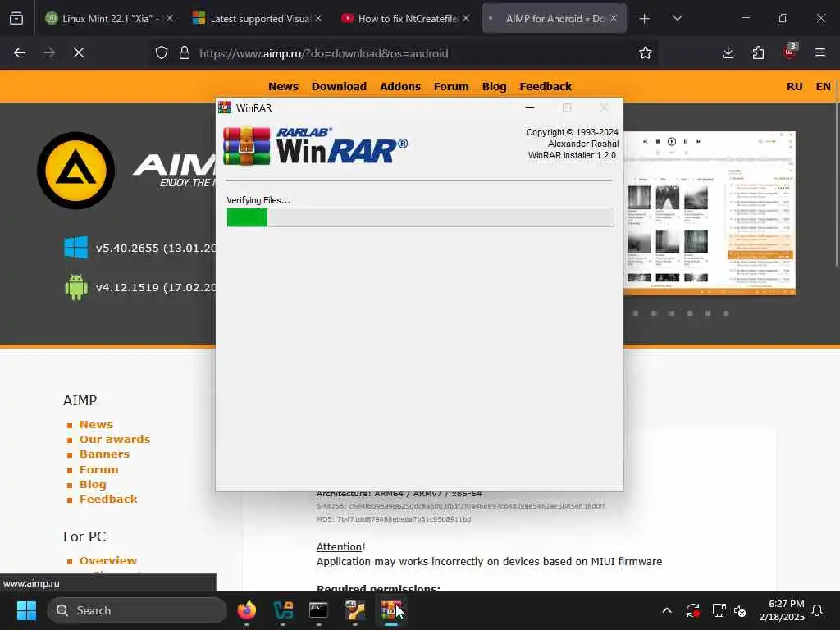840x630 pixels.
Task: Expand the list all tabs chevron
Action: (x=677, y=19)
